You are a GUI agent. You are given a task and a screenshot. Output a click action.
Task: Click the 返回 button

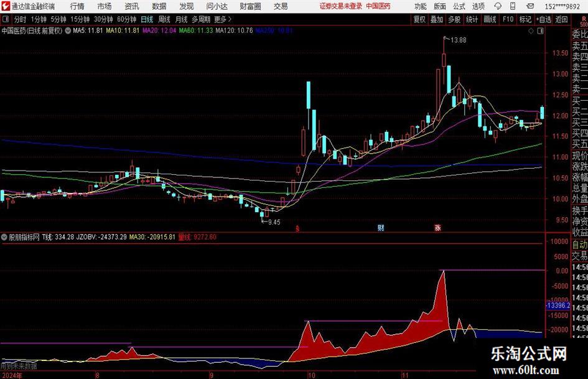[561, 19]
